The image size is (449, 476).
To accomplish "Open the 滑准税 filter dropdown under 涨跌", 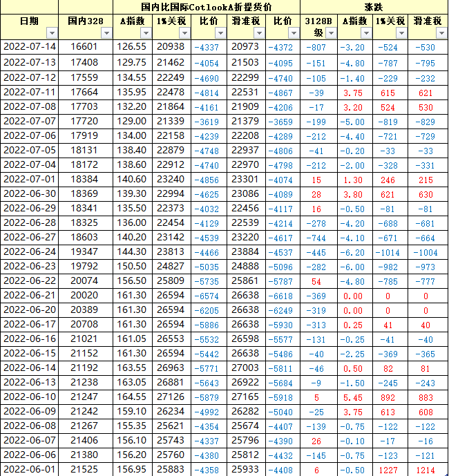I will 441,32.
